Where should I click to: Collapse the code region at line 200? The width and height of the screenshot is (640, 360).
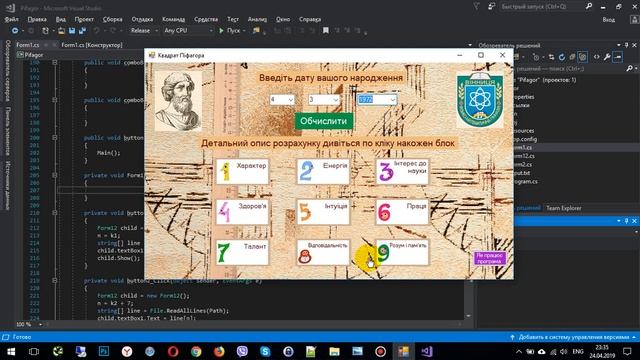pos(55,138)
